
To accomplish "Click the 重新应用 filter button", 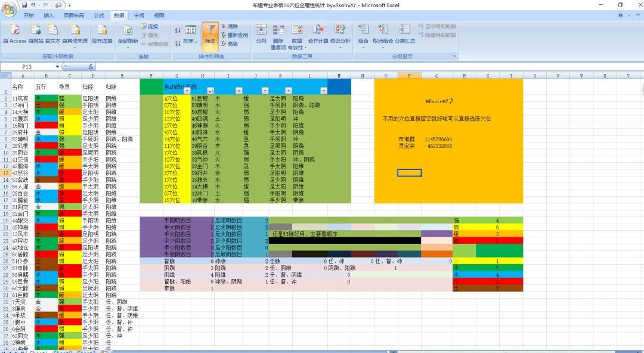I will click(234, 35).
